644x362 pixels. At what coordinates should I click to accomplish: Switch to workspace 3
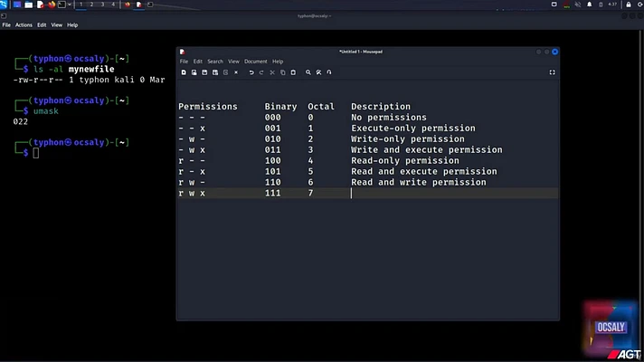(x=102, y=5)
